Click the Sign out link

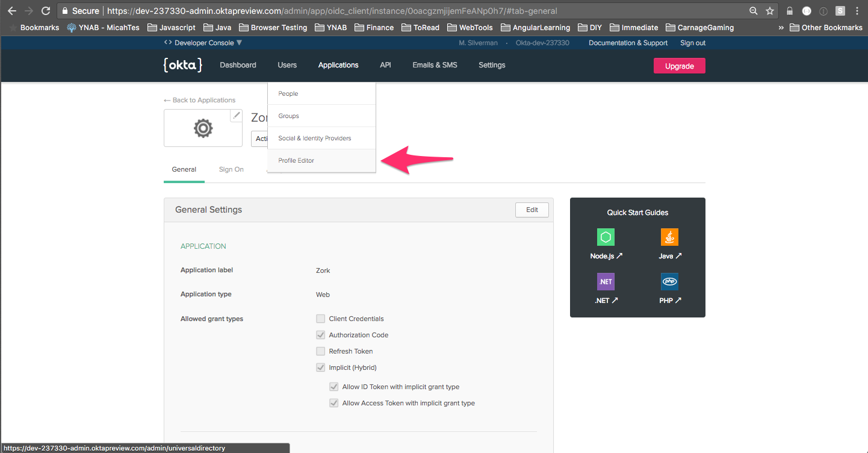point(693,43)
